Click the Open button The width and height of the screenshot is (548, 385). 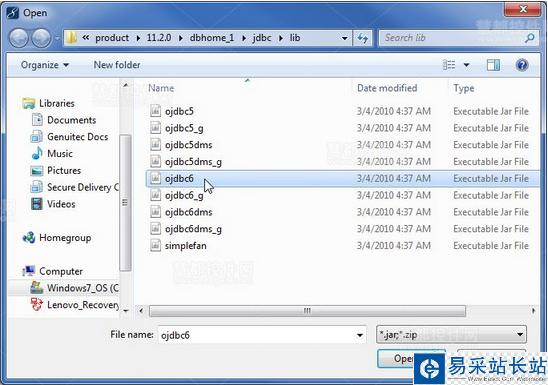[411, 358]
